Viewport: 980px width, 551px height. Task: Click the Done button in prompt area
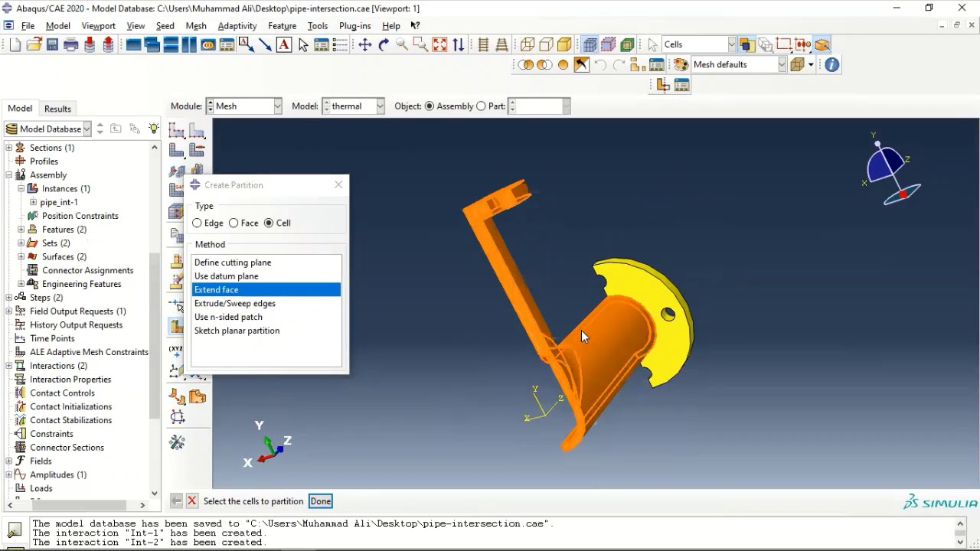pyautogui.click(x=321, y=501)
